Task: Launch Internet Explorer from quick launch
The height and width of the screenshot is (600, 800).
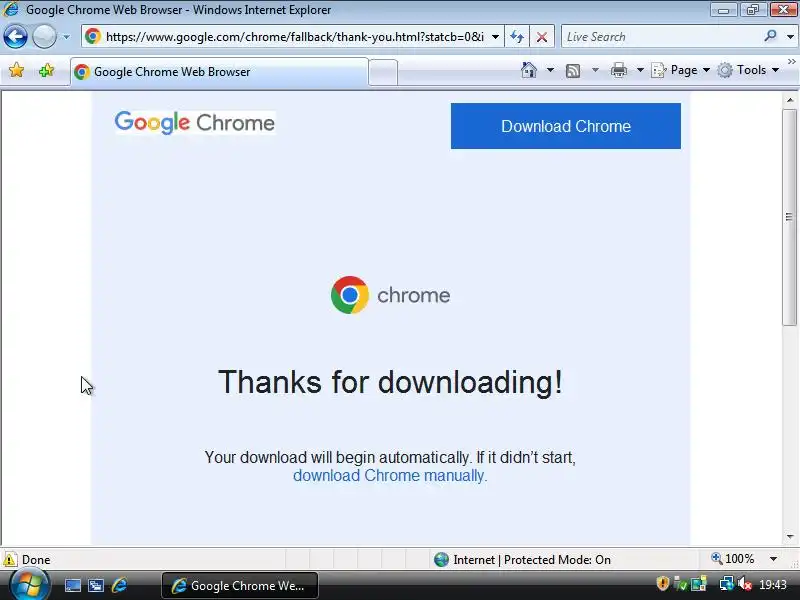Action: [x=119, y=585]
